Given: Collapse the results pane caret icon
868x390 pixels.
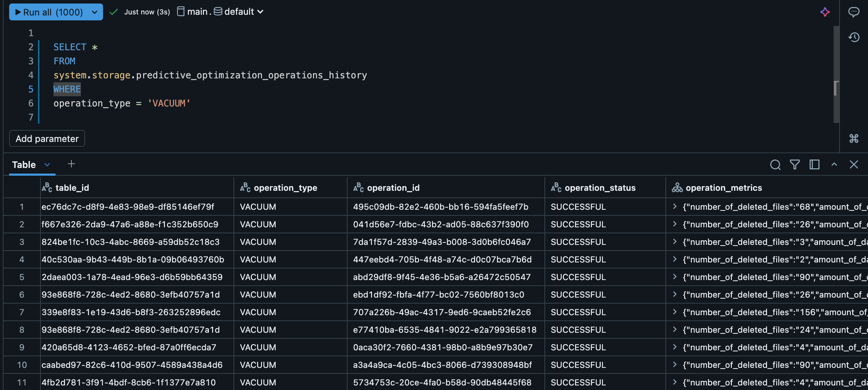Looking at the screenshot, I should (834, 164).
